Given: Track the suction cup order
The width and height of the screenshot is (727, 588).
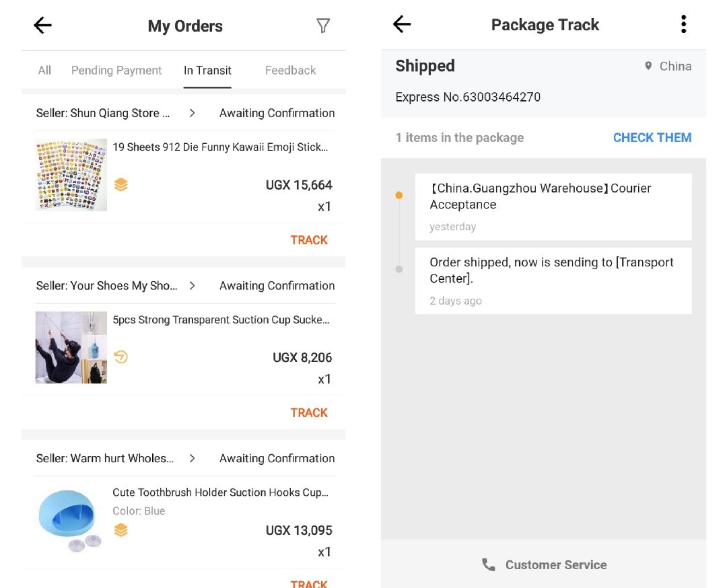Looking at the screenshot, I should (309, 412).
